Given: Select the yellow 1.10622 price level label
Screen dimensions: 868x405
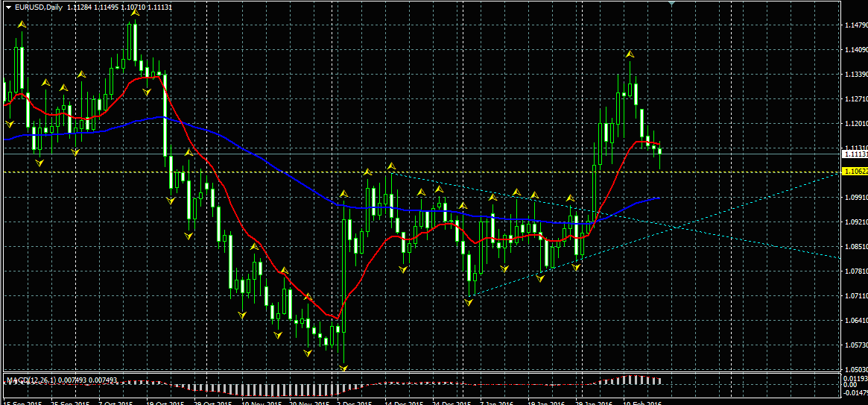Looking at the screenshot, I should click(x=854, y=172).
